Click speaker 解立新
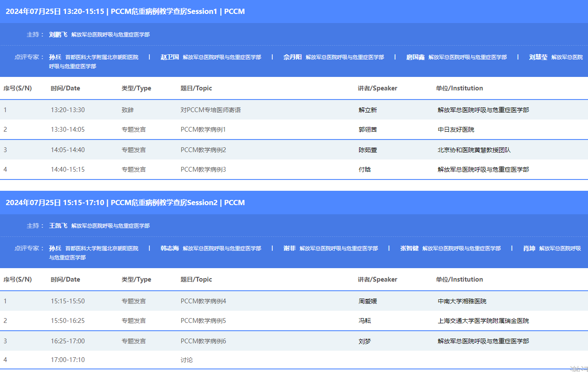The height and width of the screenshot is (372, 588). tap(368, 110)
